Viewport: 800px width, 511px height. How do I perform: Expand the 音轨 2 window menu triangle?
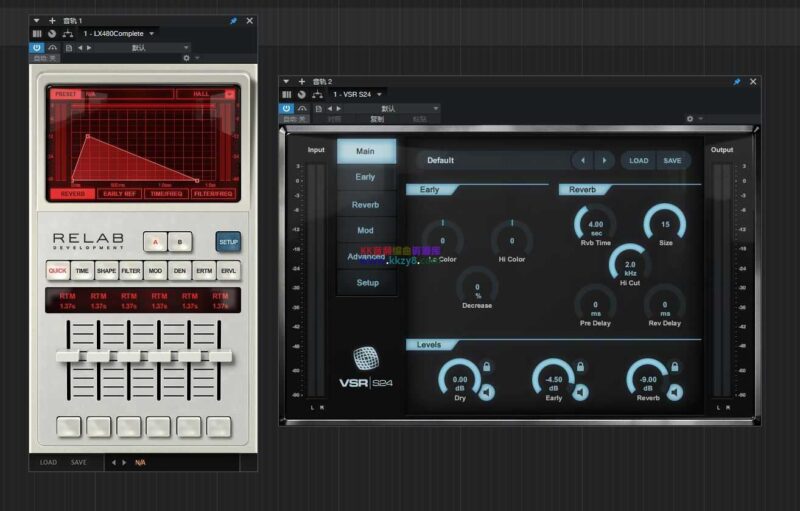pyautogui.click(x=286, y=82)
